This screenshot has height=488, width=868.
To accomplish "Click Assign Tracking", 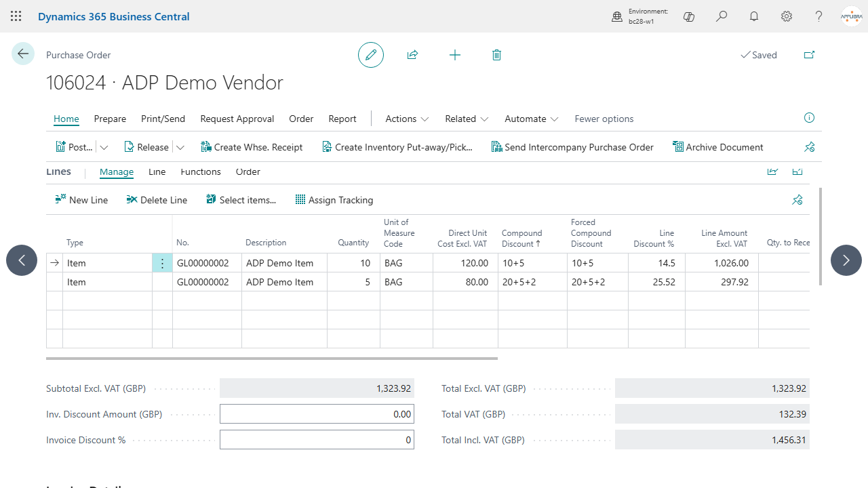I will [334, 200].
